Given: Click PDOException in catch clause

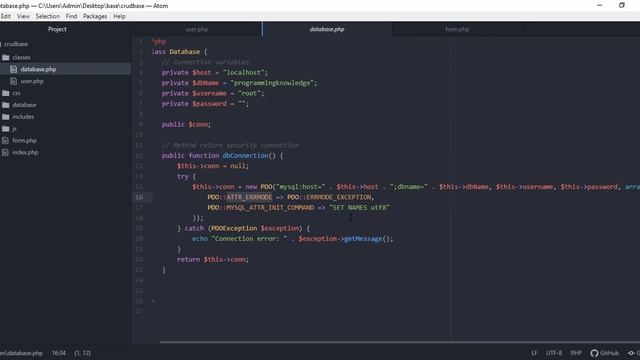Looking at the screenshot, I should 234,229.
